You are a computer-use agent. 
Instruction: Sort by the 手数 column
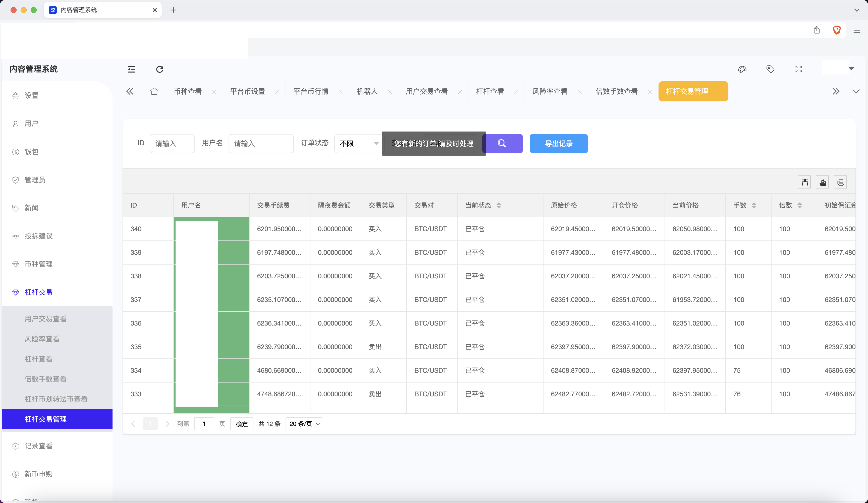(x=754, y=205)
